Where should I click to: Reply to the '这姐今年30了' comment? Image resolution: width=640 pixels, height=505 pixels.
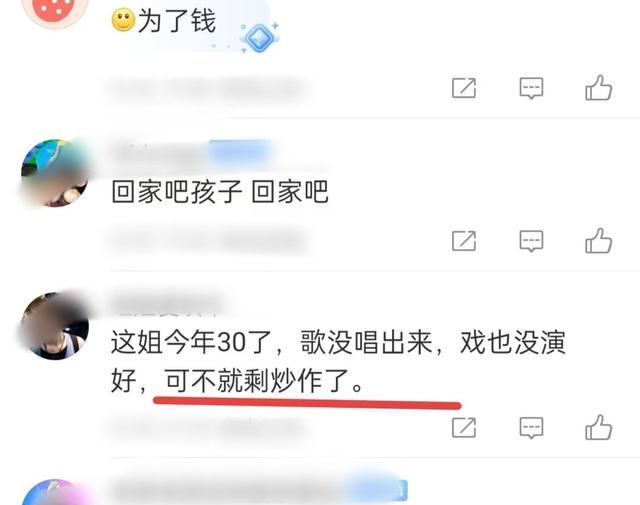coord(531,427)
